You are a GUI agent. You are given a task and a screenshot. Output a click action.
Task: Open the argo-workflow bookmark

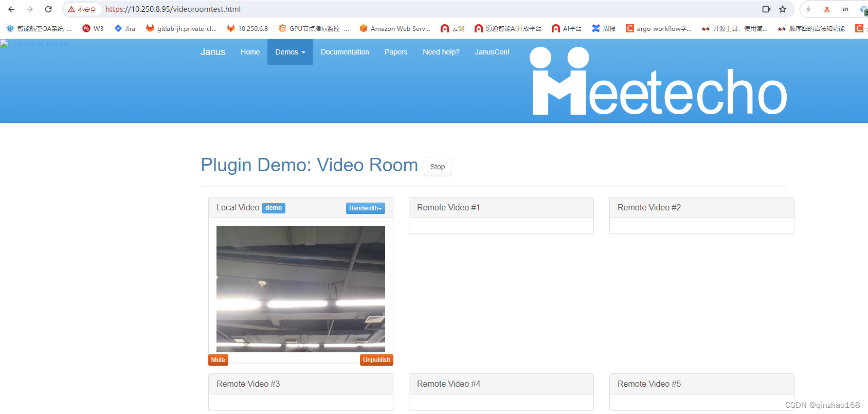(659, 28)
